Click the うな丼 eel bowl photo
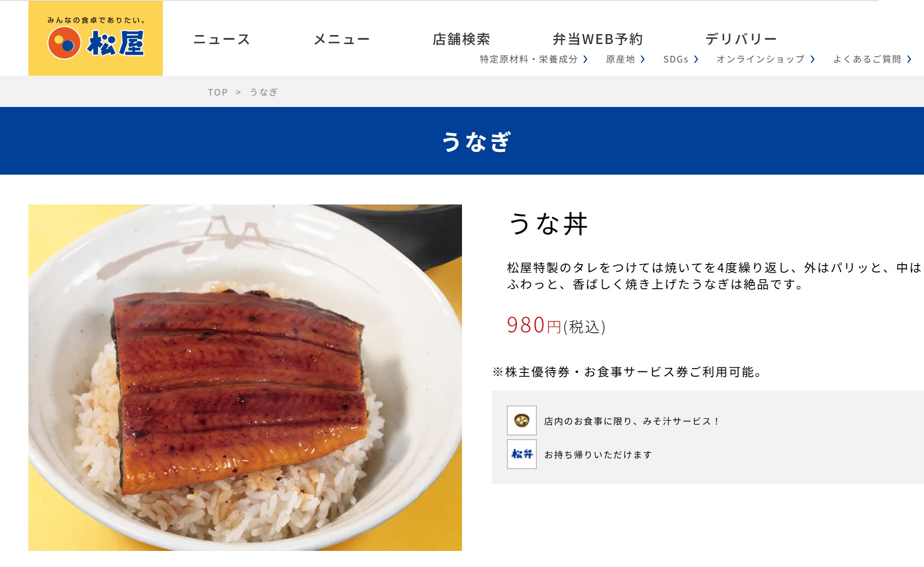The height and width of the screenshot is (567, 924). [245, 377]
